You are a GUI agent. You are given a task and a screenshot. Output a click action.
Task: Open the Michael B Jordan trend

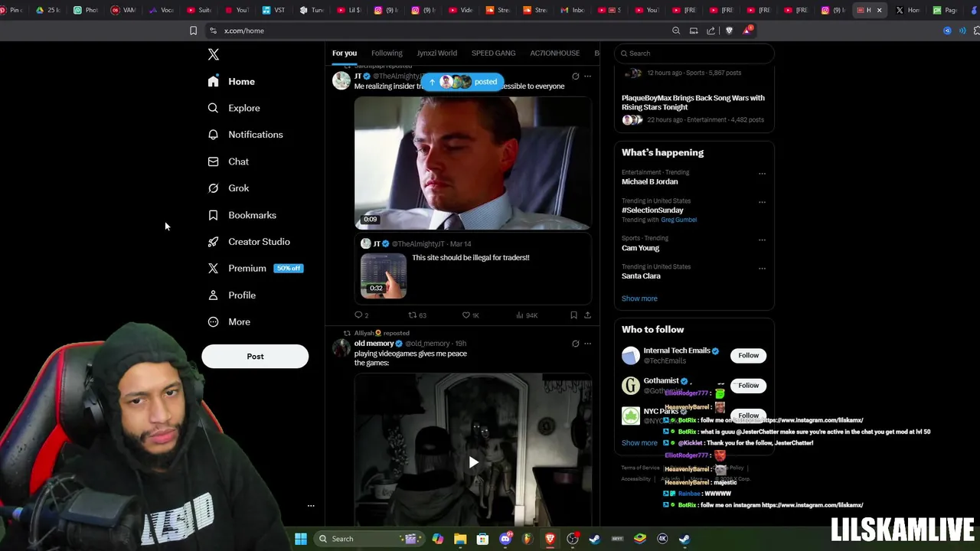pyautogui.click(x=649, y=182)
